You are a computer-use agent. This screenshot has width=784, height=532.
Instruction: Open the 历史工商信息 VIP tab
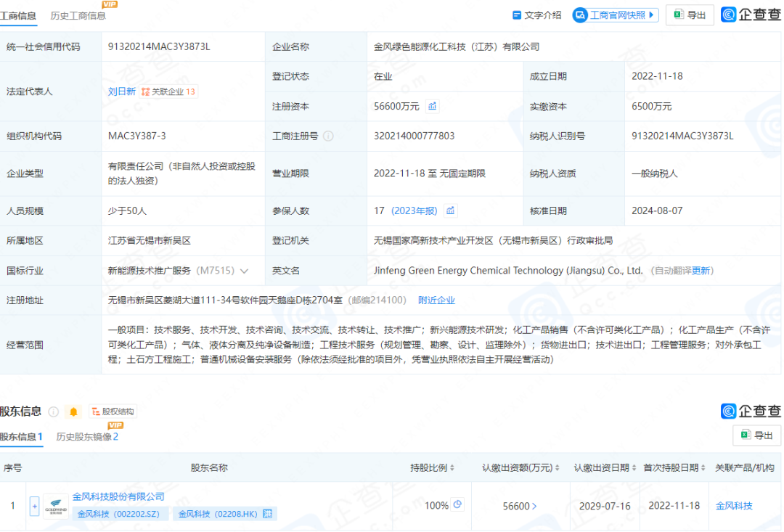78,15
